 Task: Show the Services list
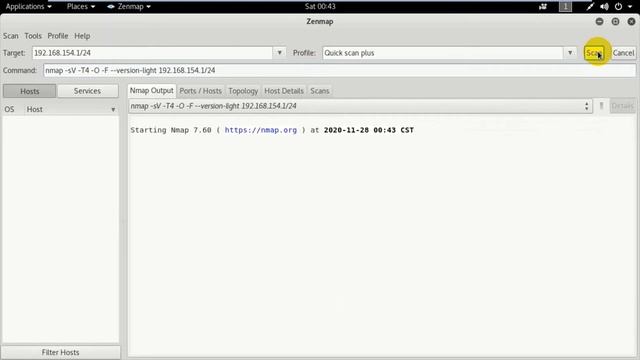(87, 91)
